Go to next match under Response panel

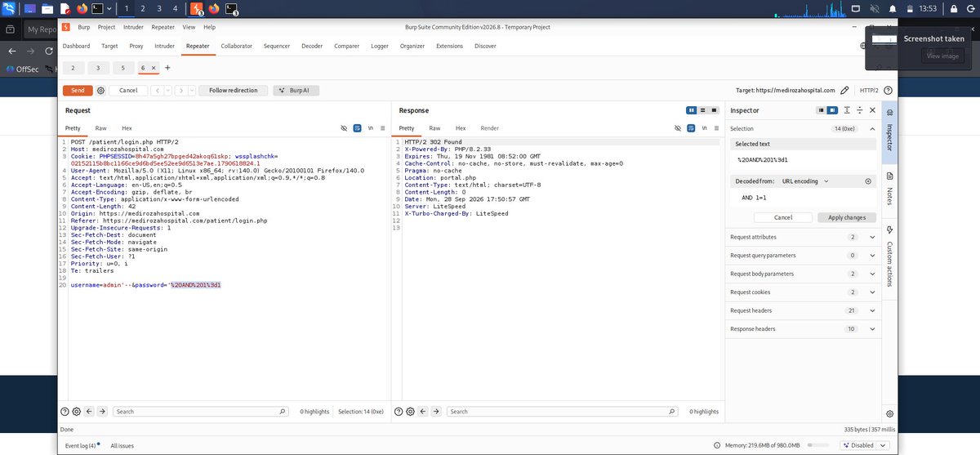[x=436, y=411]
